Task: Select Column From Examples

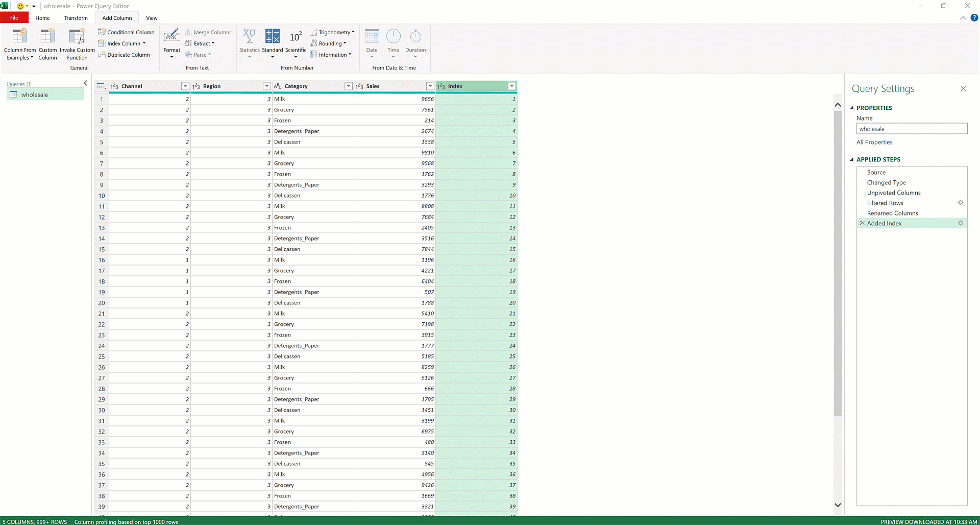Action: (19, 44)
